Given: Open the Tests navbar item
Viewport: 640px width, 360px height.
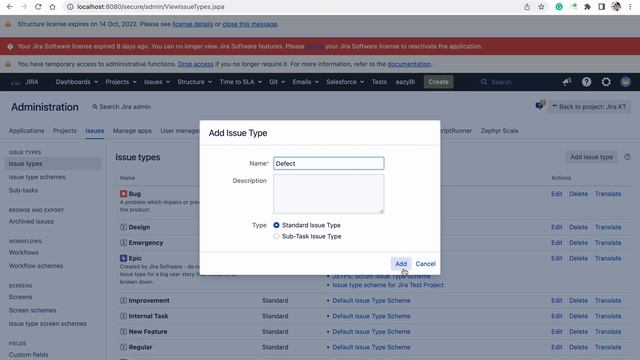Looking at the screenshot, I should pyautogui.click(x=379, y=82).
